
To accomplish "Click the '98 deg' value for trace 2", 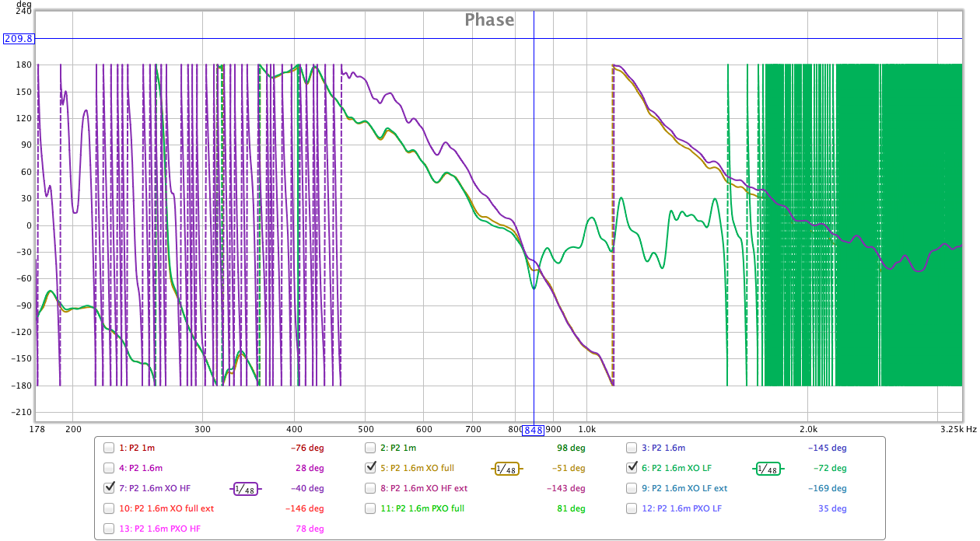I will pyautogui.click(x=572, y=448).
